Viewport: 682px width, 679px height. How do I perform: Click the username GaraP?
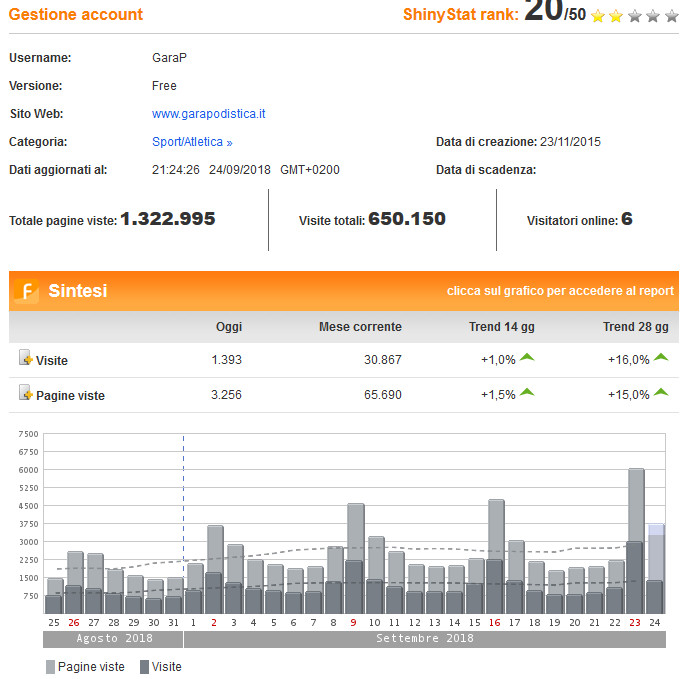point(169,58)
